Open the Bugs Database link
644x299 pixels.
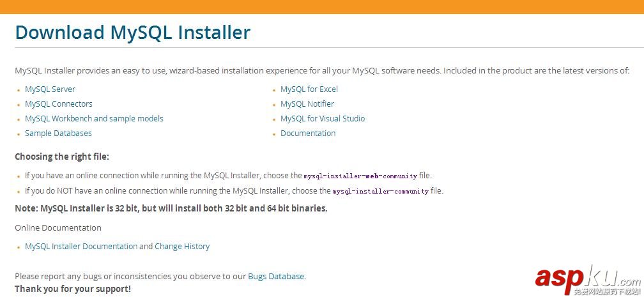pos(277,277)
